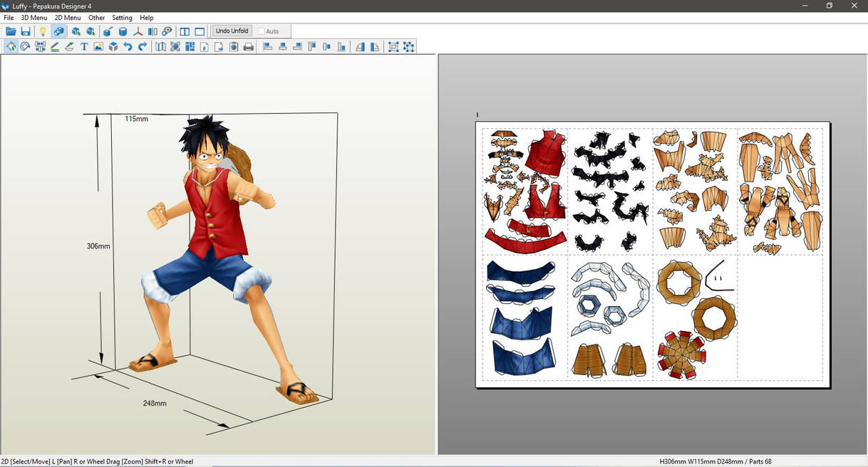Image resolution: width=868 pixels, height=467 pixels.
Task: Select the Join/Disjoin faces tool icon
Action: tap(40, 47)
